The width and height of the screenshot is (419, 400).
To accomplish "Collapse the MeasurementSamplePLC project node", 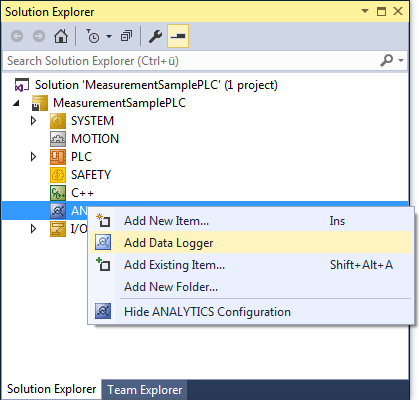I will [x=16, y=103].
